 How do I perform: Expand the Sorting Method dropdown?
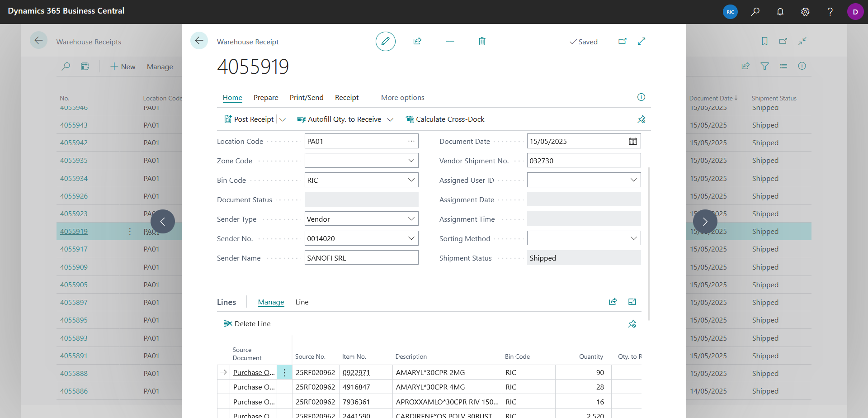pyautogui.click(x=633, y=238)
